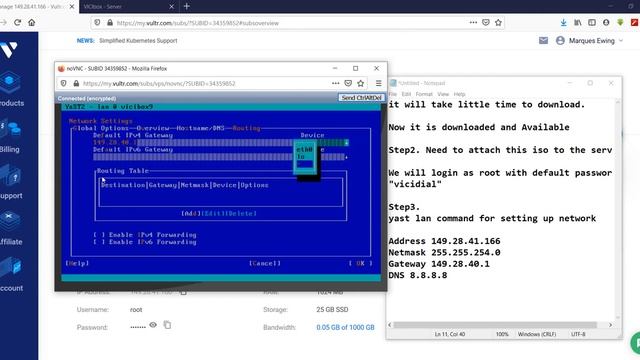Viewport: 640px width, 360px height.
Task: Bookmark the Vultr page with the star
Action: [x=498, y=23]
